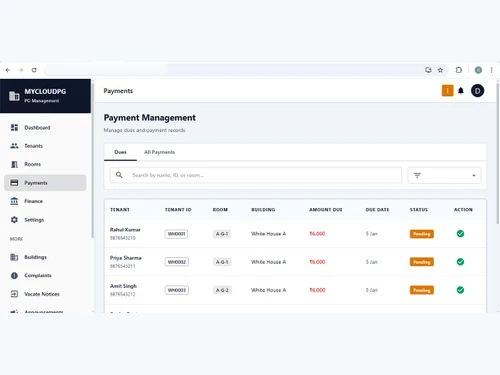Image resolution: width=500 pixels, height=375 pixels.
Task: Click AMOUNT DUE column header
Action: (326, 210)
